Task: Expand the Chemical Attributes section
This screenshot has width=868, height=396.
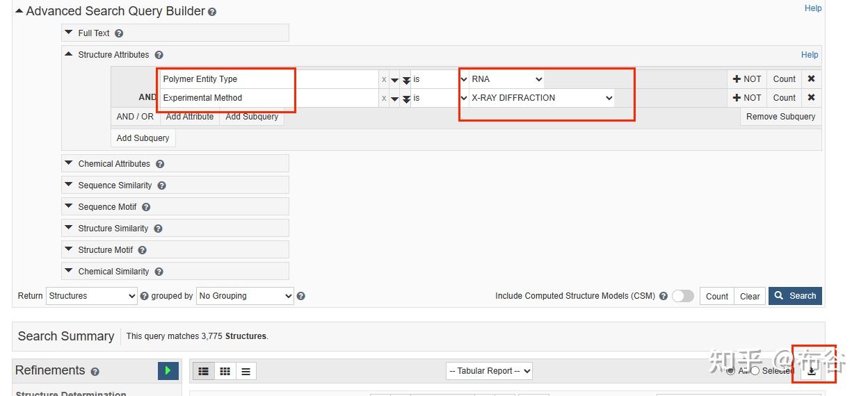Action: 114,164
